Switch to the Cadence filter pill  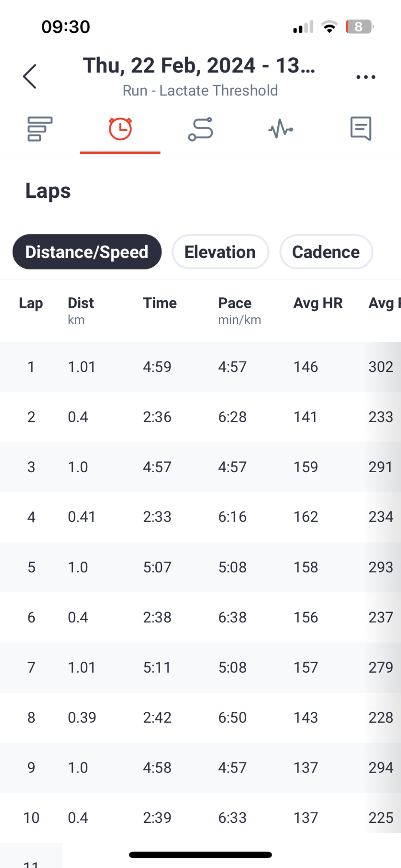tap(326, 252)
